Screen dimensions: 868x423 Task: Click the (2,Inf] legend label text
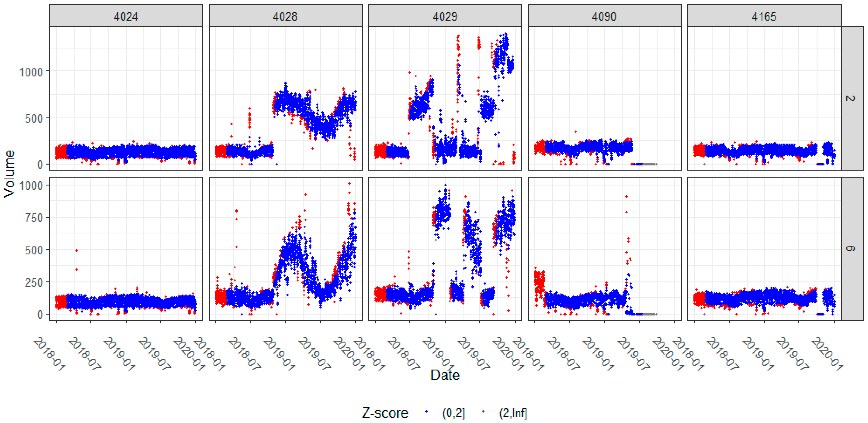tap(513, 413)
